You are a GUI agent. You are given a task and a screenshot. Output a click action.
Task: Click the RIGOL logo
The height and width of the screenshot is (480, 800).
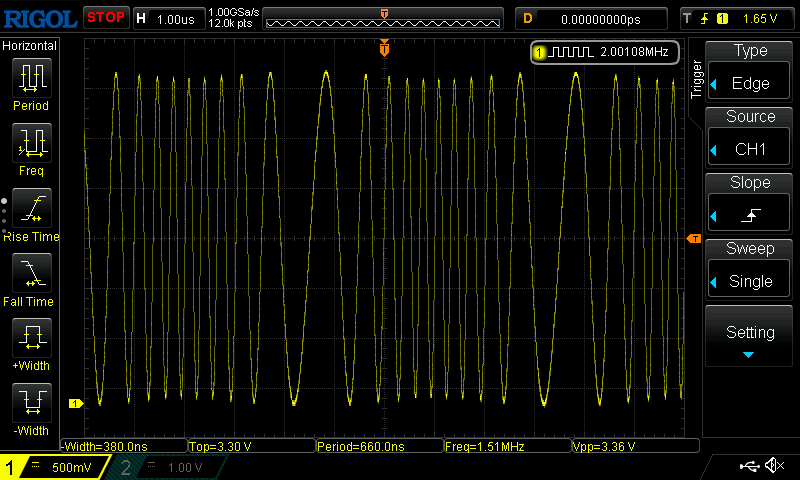pos(40,19)
